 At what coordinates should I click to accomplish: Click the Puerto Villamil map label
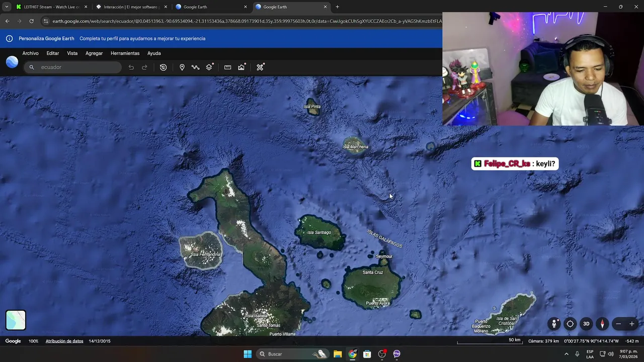coord(282,334)
